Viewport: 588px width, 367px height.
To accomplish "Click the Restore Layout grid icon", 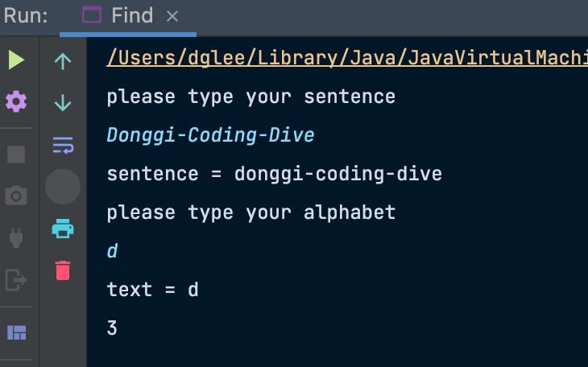I will tap(16, 332).
